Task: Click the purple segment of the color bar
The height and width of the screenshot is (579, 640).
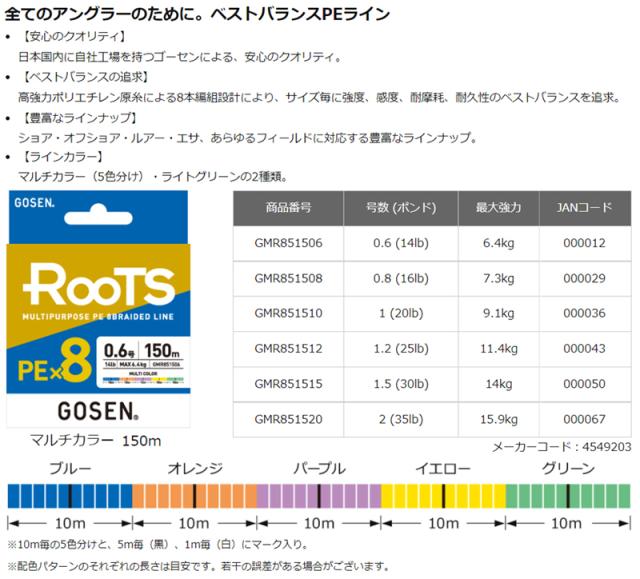Action: pyautogui.click(x=319, y=496)
